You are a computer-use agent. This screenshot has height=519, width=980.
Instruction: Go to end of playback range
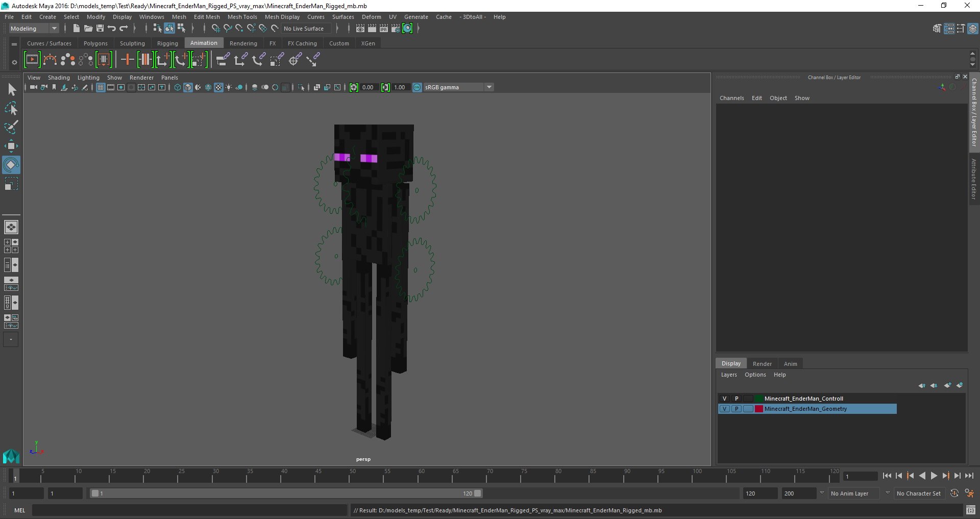coord(969,476)
